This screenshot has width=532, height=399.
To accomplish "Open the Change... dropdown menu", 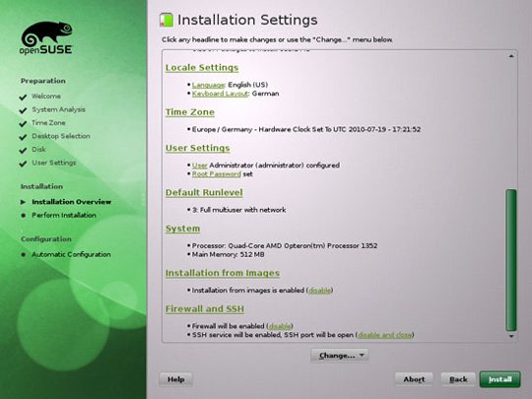I will coord(339,356).
